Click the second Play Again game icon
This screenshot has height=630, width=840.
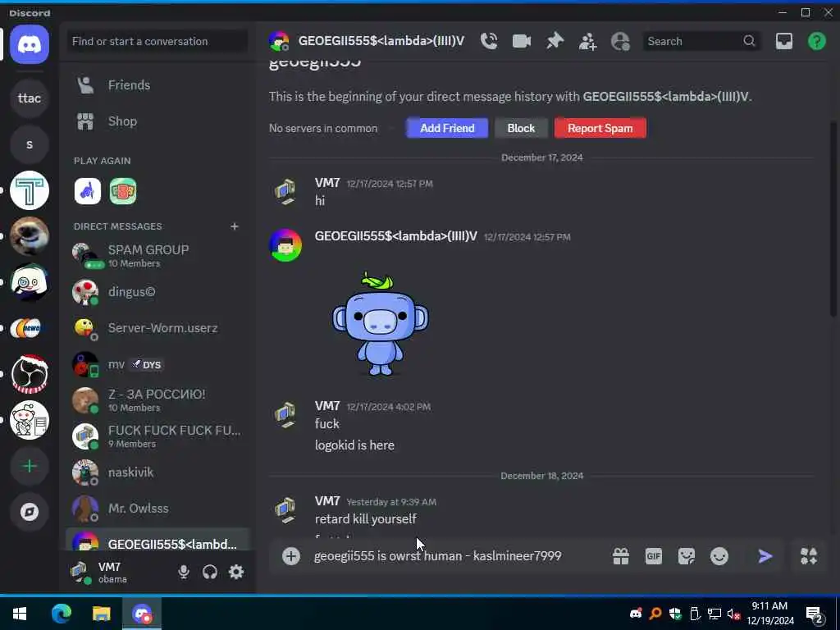123,191
